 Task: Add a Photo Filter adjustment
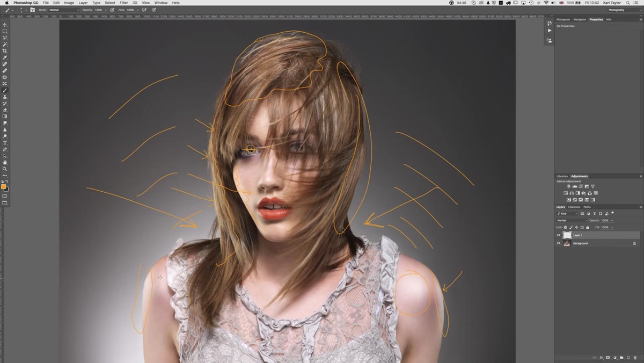coord(584,193)
